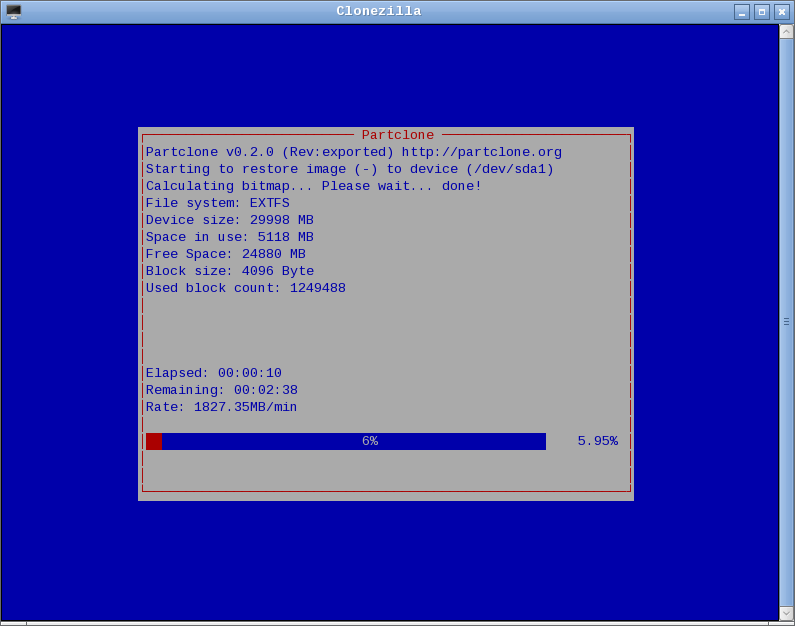Viewport: 795px width, 626px height.
Task: Click the monitor icon in the title bar
Action: 14,12
